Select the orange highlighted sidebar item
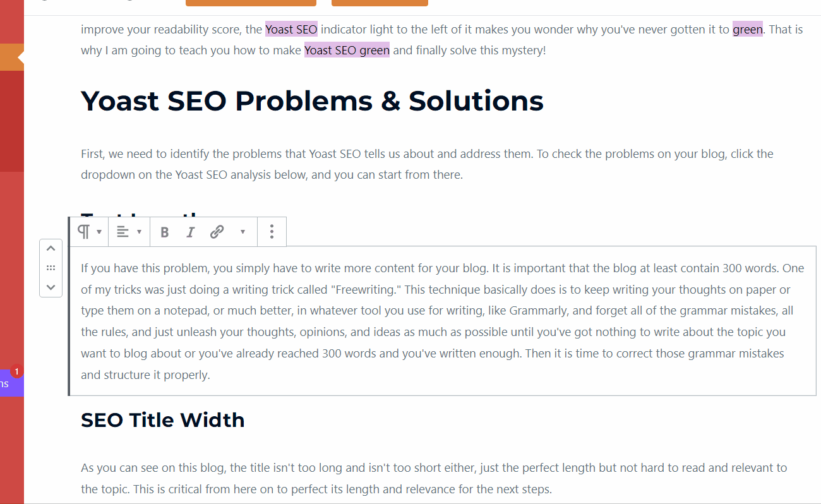 [12, 57]
